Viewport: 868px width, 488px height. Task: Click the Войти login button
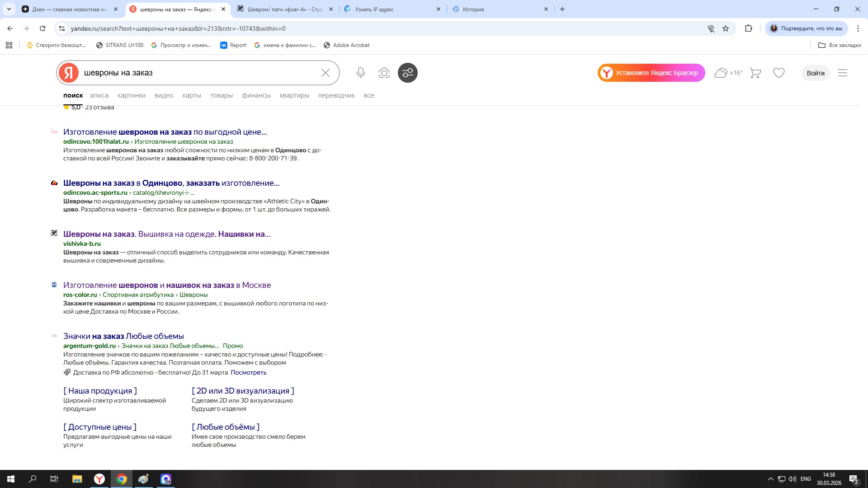pyautogui.click(x=815, y=73)
